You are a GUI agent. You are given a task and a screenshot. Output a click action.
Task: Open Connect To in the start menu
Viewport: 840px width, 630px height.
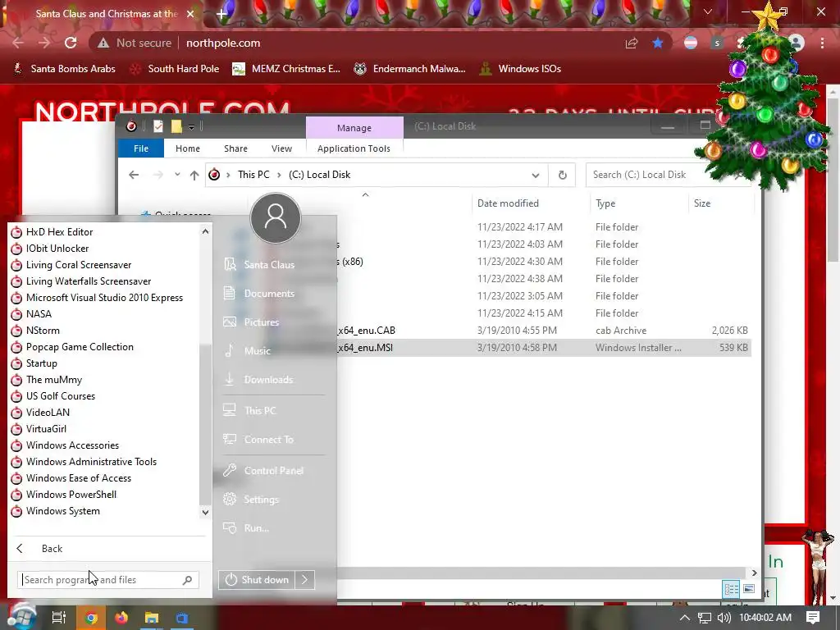pyautogui.click(x=268, y=440)
